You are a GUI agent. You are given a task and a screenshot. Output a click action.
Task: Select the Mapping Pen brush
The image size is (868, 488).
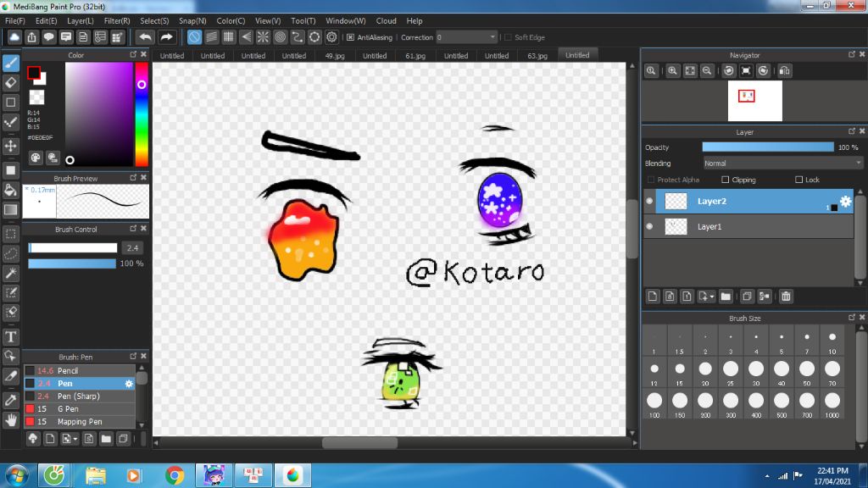80,422
